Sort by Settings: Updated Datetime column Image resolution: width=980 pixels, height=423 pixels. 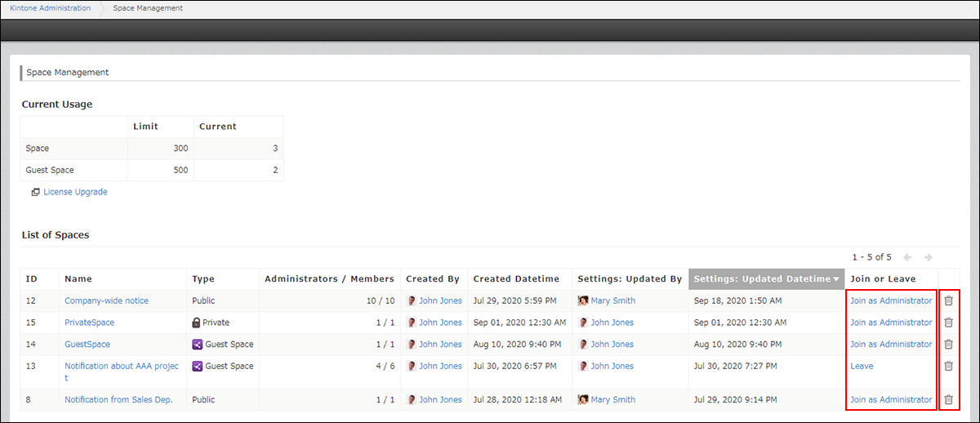766,279
